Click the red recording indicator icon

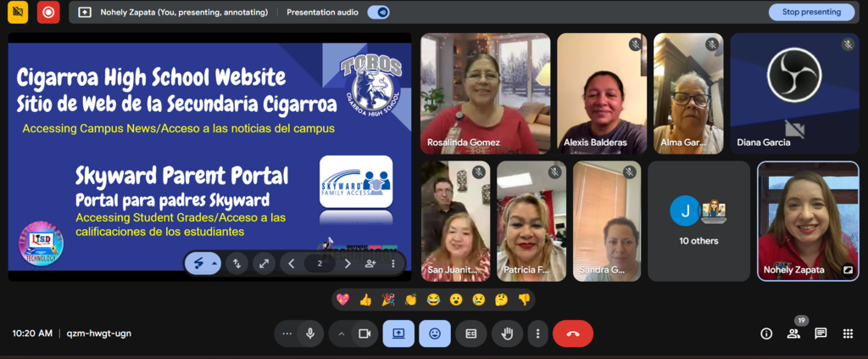pos(48,13)
